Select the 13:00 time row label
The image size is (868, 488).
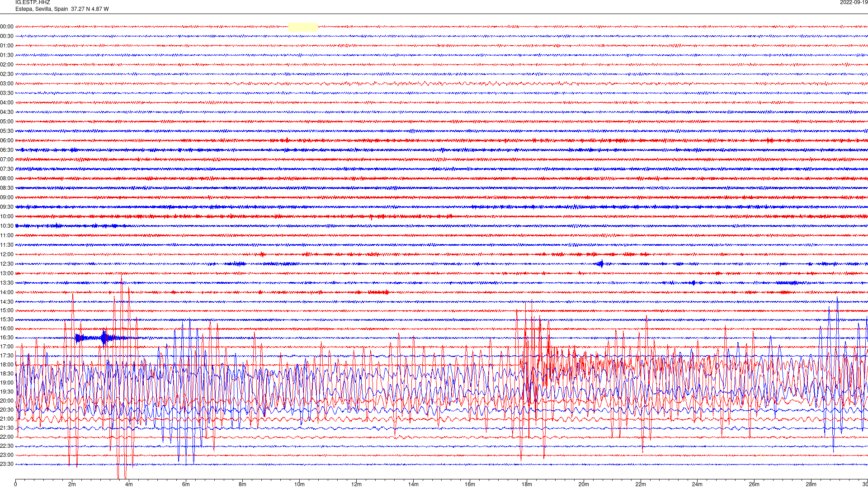(7, 273)
